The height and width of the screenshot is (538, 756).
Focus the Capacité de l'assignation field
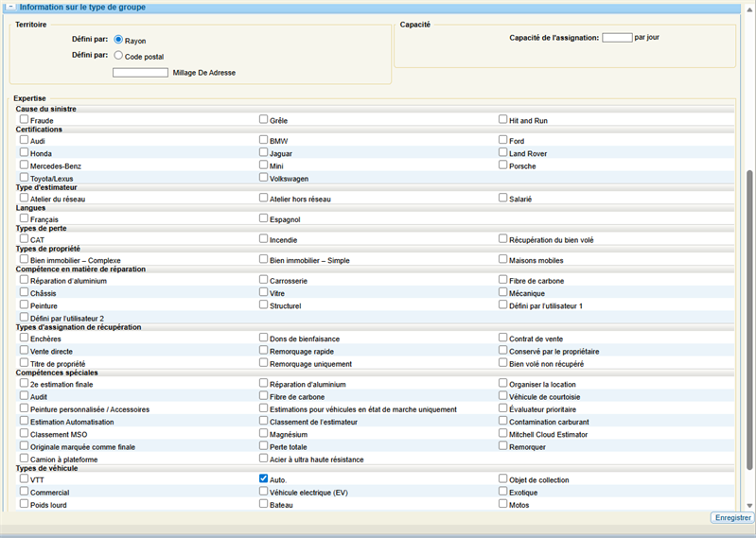pos(617,38)
